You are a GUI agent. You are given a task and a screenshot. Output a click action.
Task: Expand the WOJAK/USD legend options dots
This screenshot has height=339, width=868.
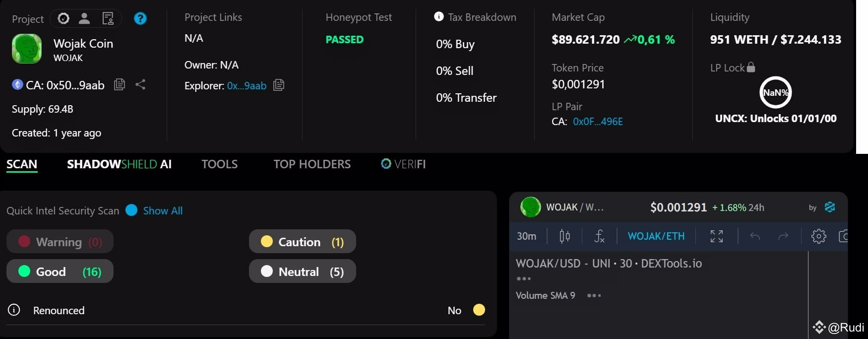coord(524,279)
